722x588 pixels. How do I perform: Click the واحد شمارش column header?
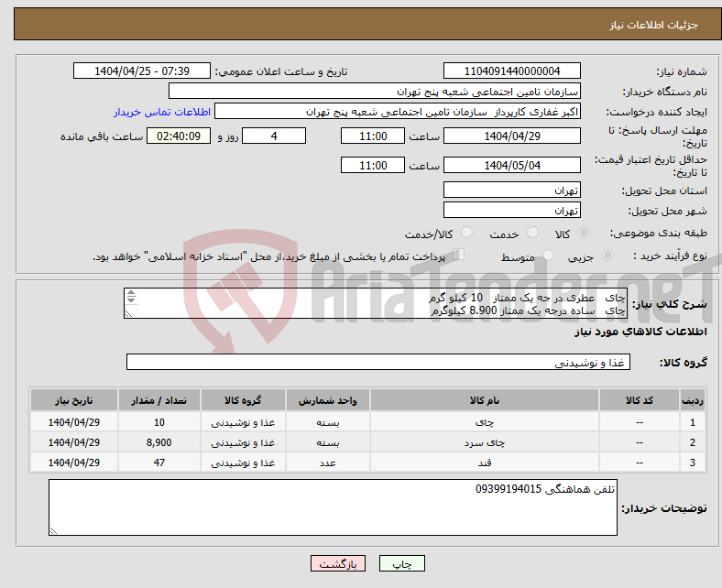pos(327,400)
